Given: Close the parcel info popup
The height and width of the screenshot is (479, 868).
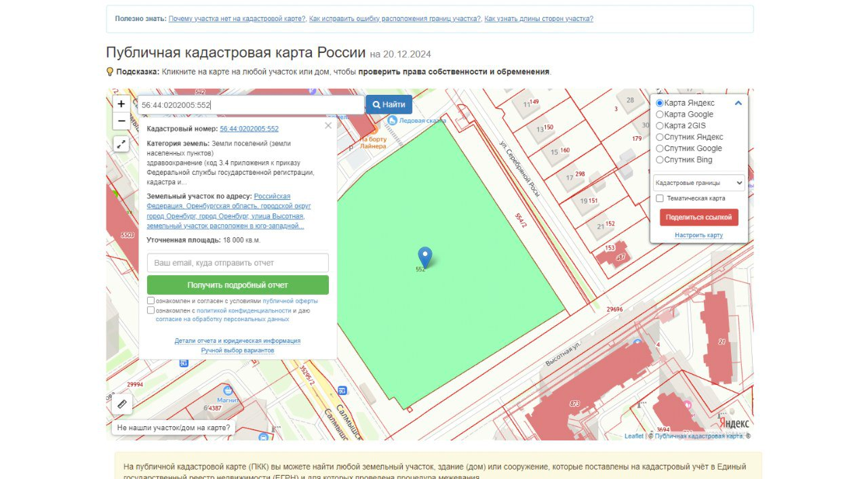Looking at the screenshot, I should (x=328, y=125).
